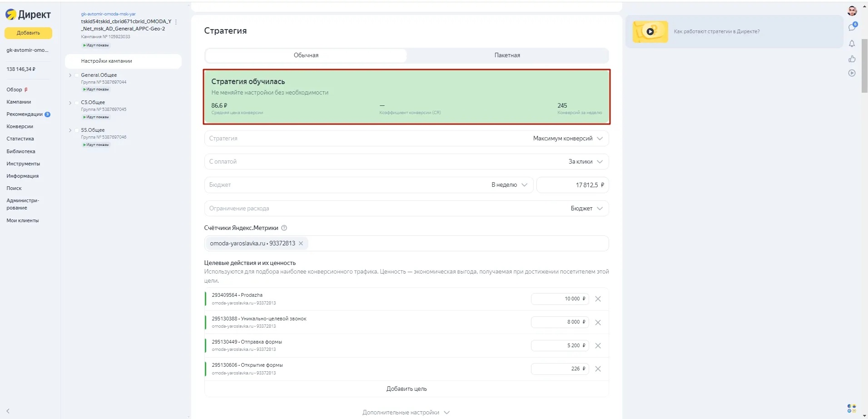Open the С оплатой За клики dropdown
This screenshot has width=868, height=419.
pyautogui.click(x=585, y=162)
